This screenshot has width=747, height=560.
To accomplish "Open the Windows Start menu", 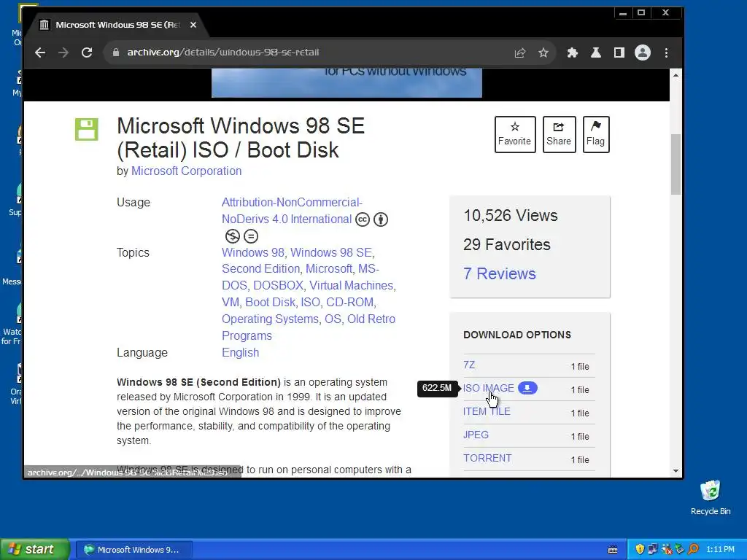I will coord(35,550).
